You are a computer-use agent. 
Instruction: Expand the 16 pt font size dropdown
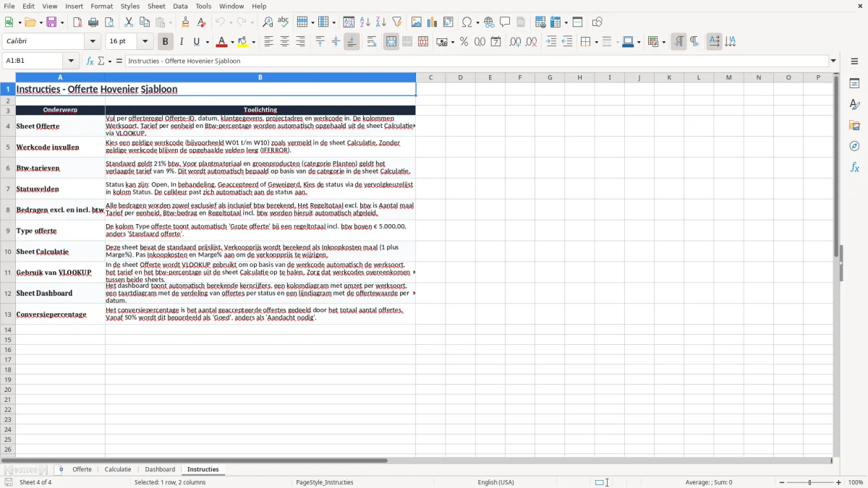click(145, 42)
